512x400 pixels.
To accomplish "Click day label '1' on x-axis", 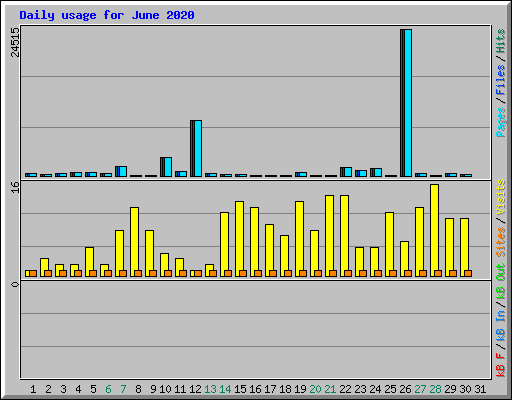I will [x=33, y=389].
